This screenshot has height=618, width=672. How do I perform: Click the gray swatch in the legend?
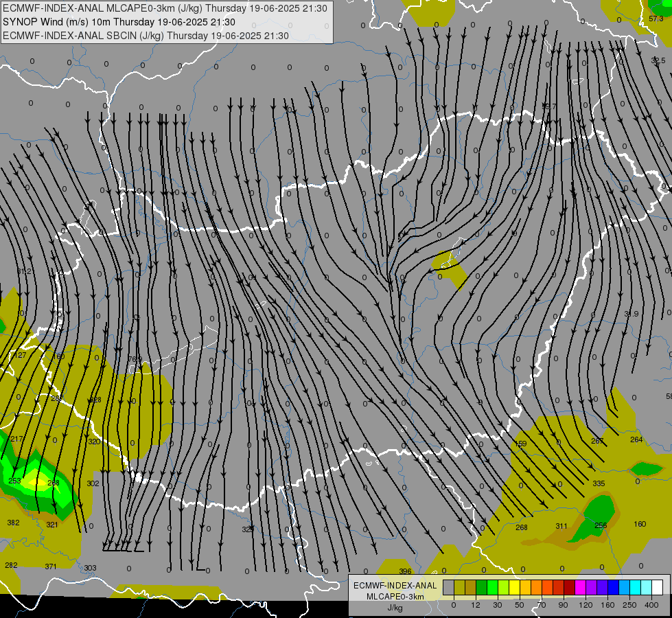click(x=449, y=587)
